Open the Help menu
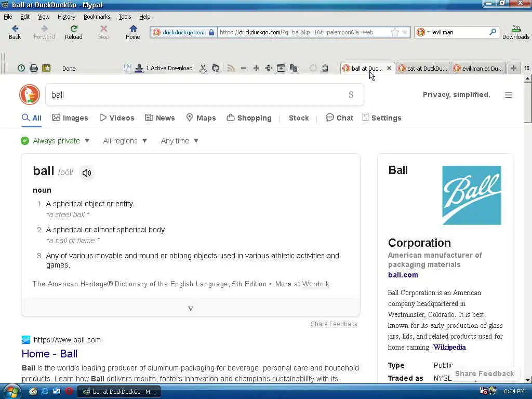The image size is (532, 399). (144, 17)
